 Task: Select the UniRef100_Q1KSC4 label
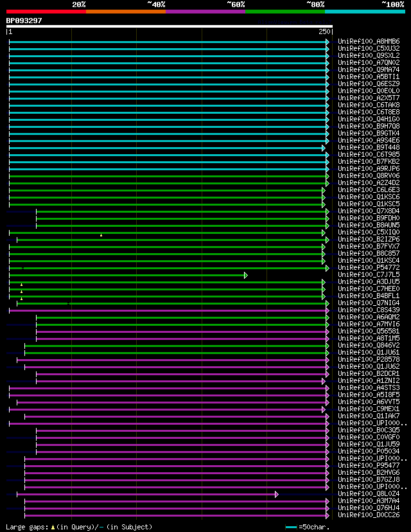[369, 261]
